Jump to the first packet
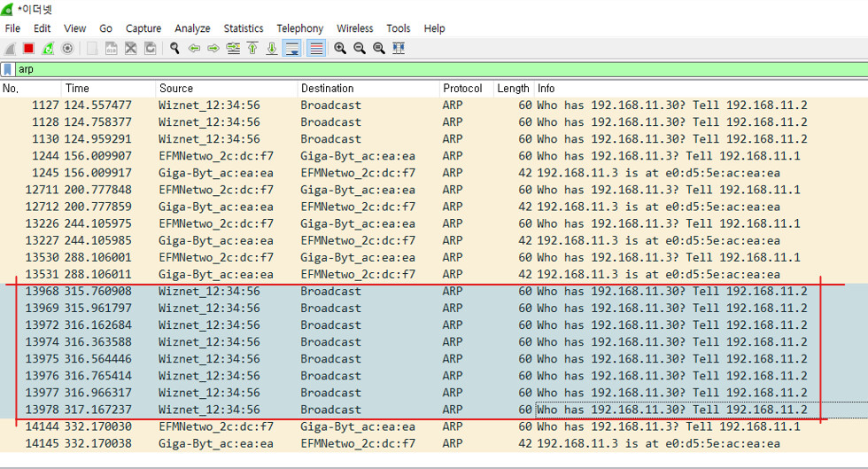Viewport: 868px width, 469px height. point(252,49)
